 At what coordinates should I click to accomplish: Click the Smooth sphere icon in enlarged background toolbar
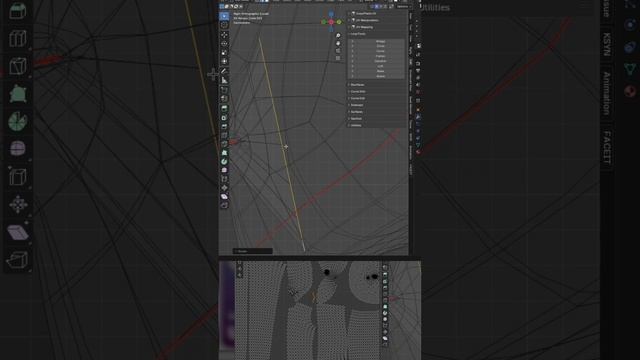pos(18,149)
